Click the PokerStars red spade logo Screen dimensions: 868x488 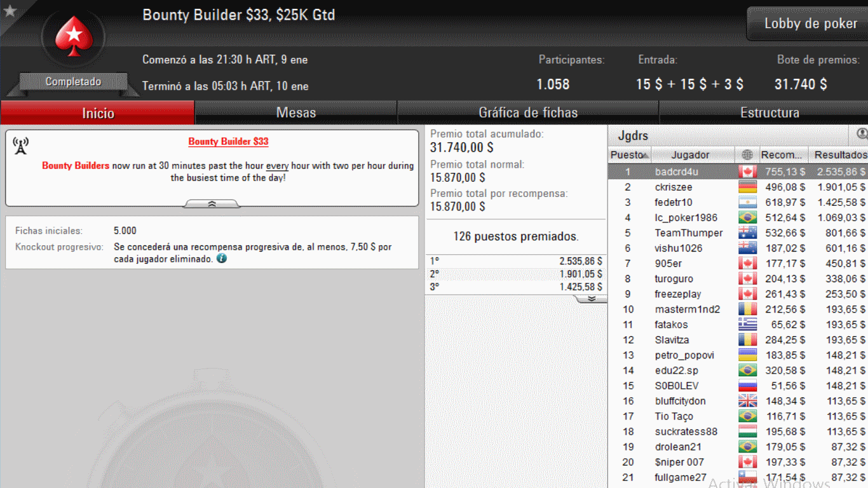74,37
